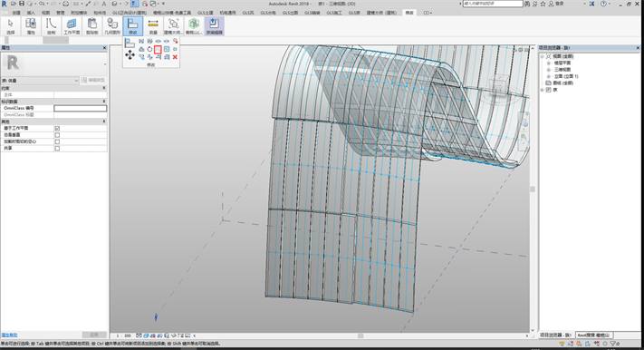The height and width of the screenshot is (350, 644).
Task: Click the 属性帮助 (Properties help) link
Action: [9, 335]
